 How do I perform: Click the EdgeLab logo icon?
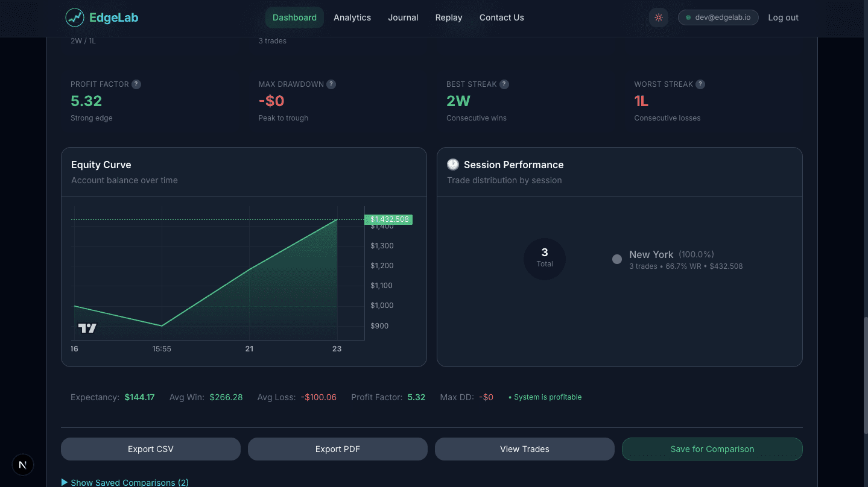click(x=75, y=17)
